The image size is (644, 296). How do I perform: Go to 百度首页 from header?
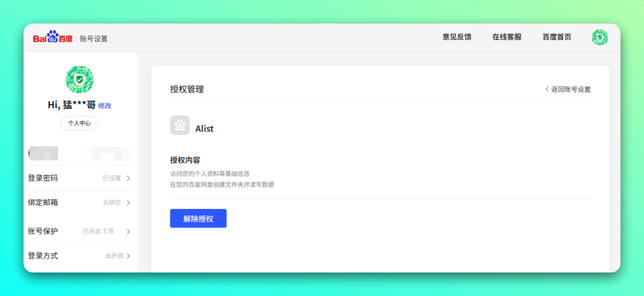pos(557,38)
